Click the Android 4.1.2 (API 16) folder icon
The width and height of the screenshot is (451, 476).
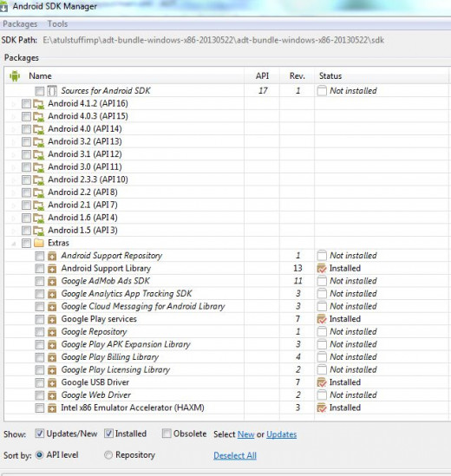38,104
